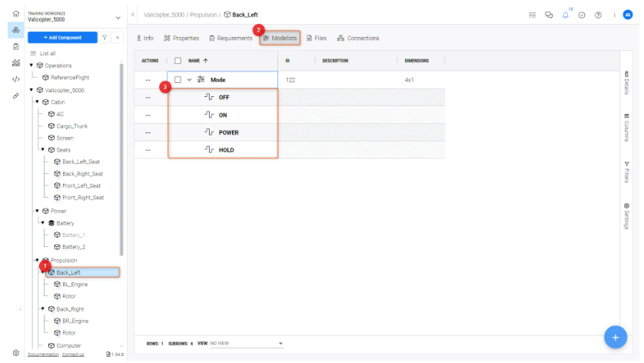Collapse the Back_Right tree node

pyautogui.click(x=43, y=308)
